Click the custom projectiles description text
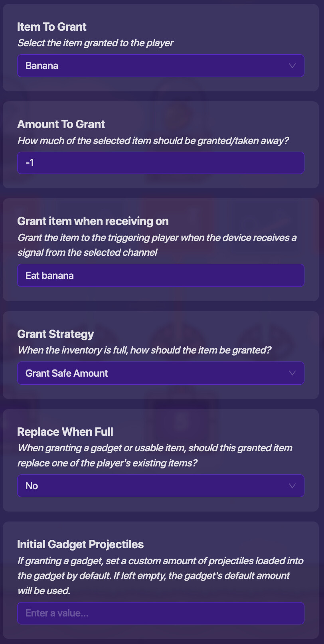 pyautogui.click(x=160, y=575)
